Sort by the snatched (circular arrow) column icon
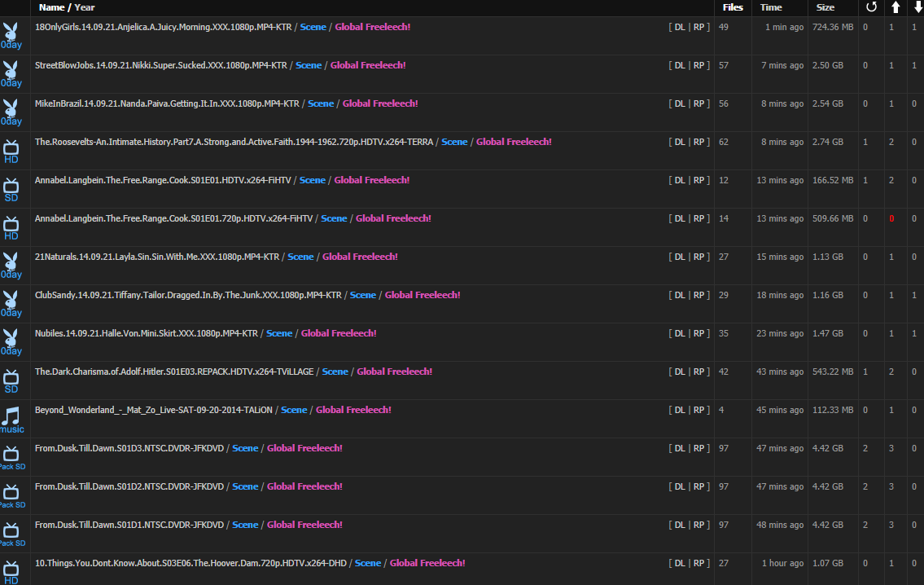Screen dimensions: 924x585 tap(871, 7)
